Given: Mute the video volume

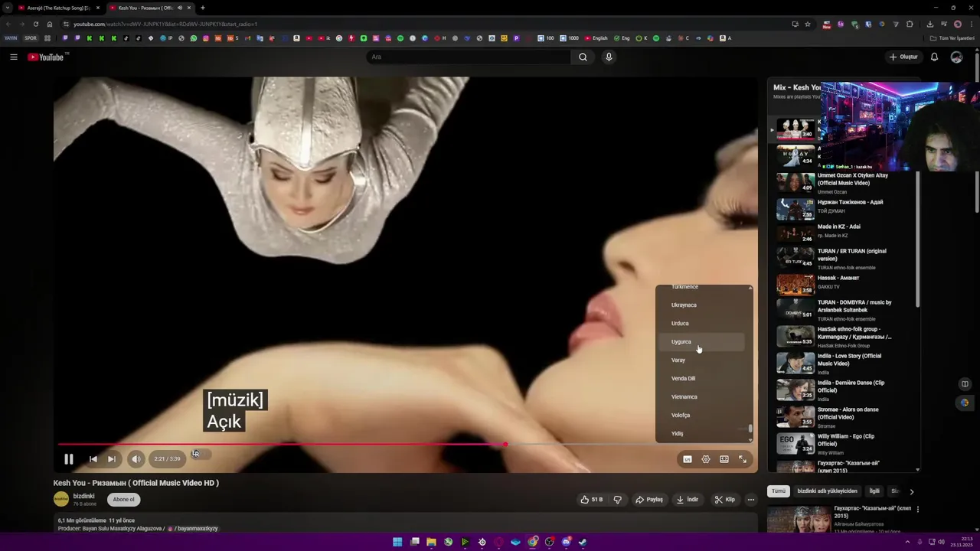Looking at the screenshot, I should click(136, 459).
